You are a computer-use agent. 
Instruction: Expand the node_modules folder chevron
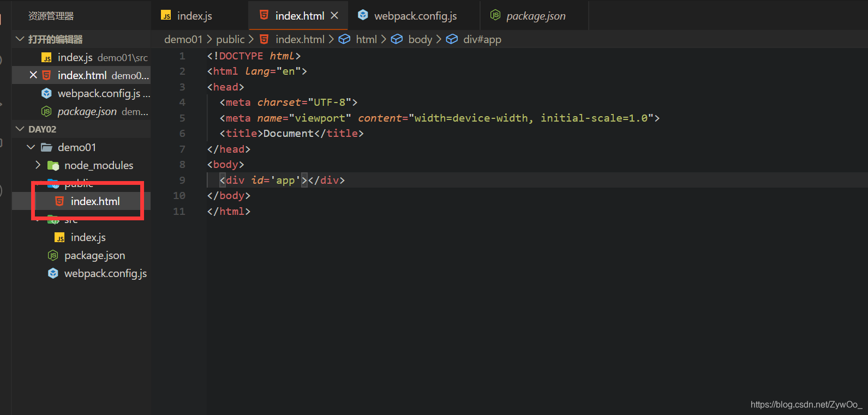[x=38, y=165]
